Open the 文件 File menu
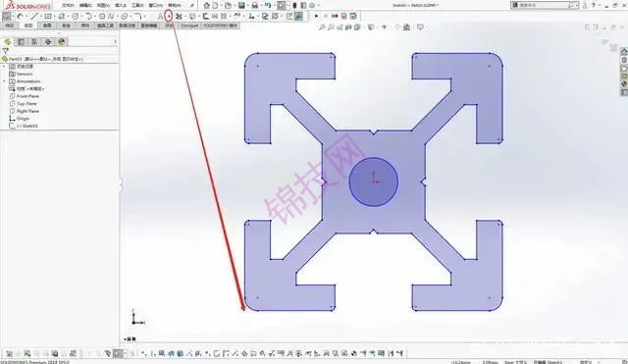The width and height of the screenshot is (628, 364). [x=68, y=5]
